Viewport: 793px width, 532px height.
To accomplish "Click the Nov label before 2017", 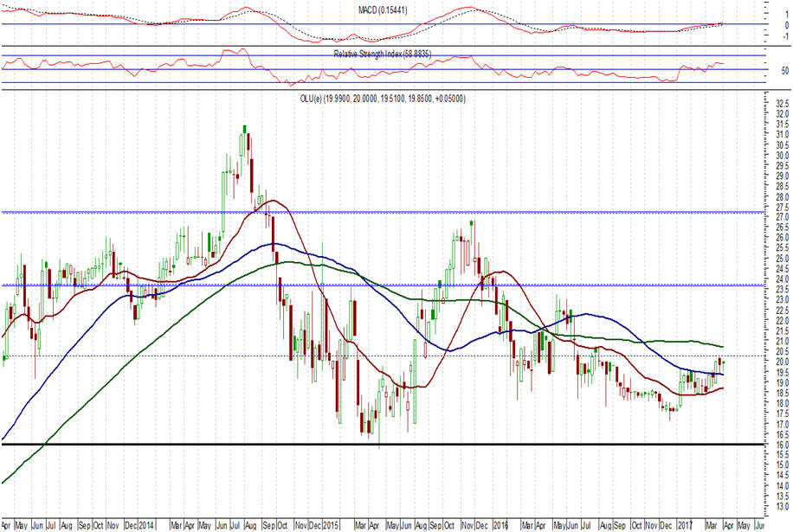I will pos(652,525).
